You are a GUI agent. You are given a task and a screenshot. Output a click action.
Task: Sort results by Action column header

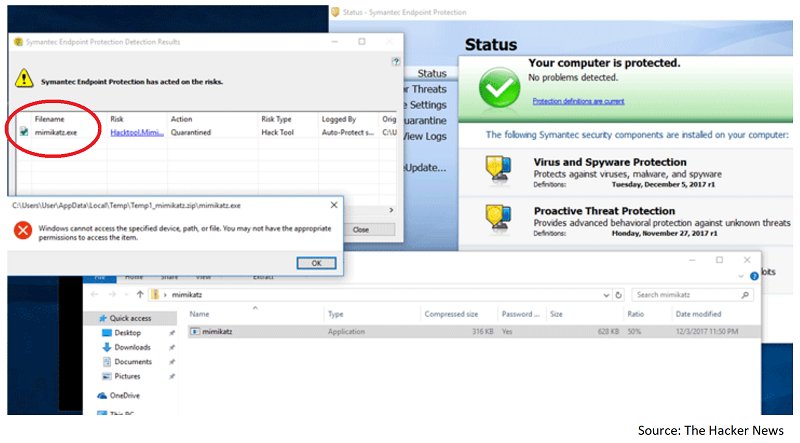pyautogui.click(x=181, y=119)
